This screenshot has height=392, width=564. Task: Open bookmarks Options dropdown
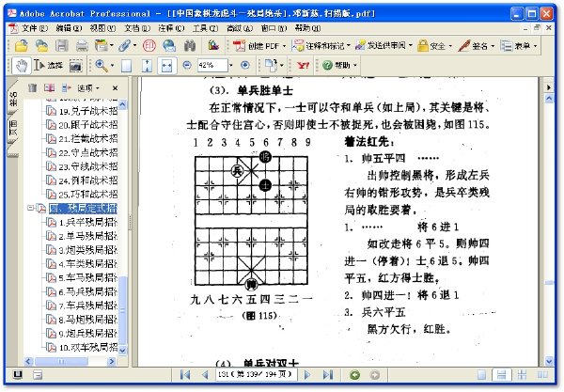tap(88, 87)
